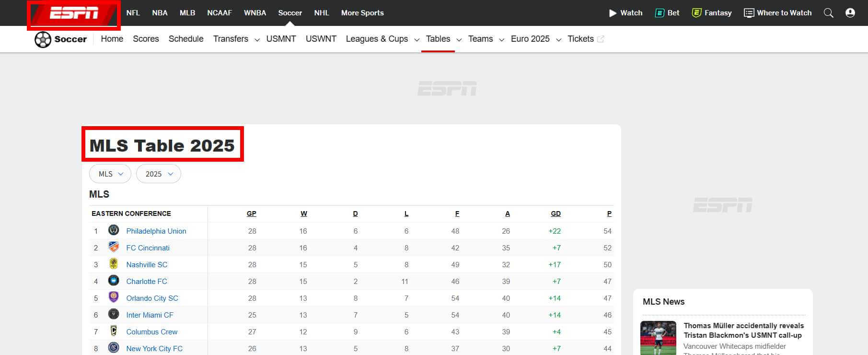The image size is (868, 355).
Task: Open Watch with the play icon
Action: click(x=625, y=13)
